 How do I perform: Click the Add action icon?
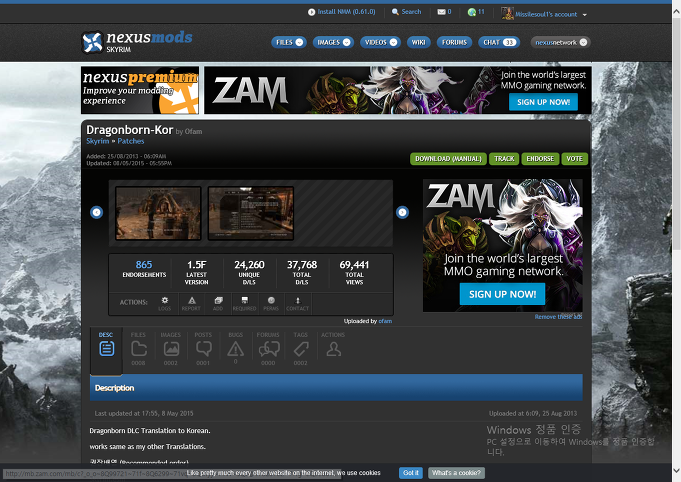pos(218,303)
